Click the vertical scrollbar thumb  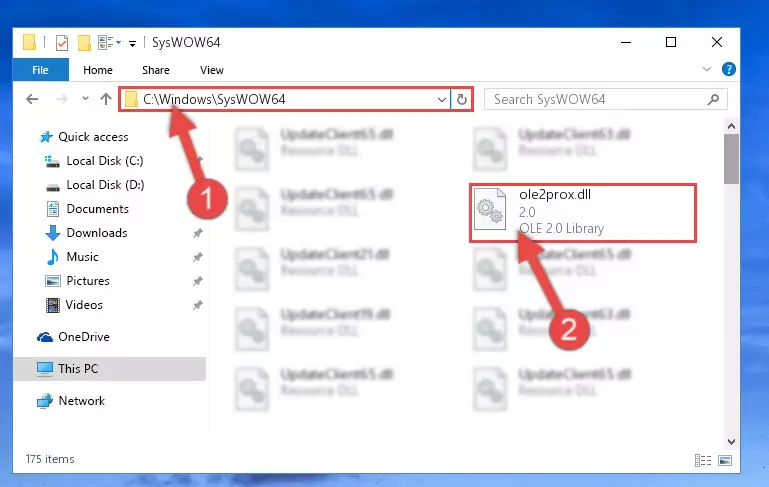731,159
